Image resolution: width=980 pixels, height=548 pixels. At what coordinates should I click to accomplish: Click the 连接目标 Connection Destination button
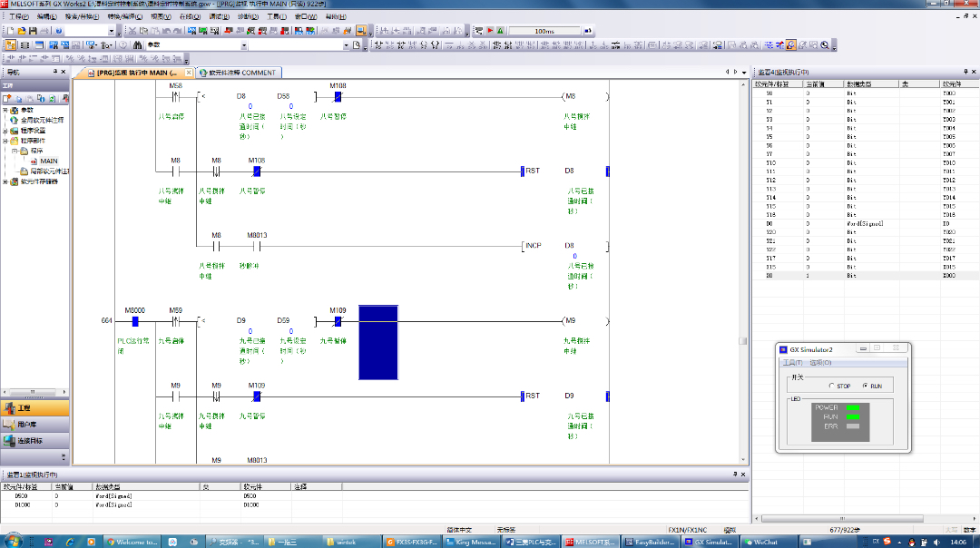[x=35, y=441]
